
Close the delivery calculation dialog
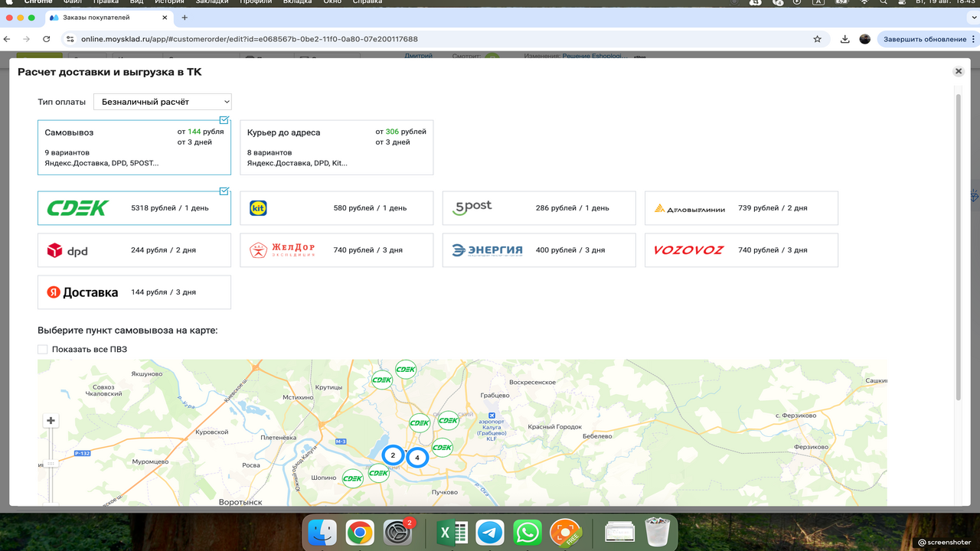(x=958, y=71)
